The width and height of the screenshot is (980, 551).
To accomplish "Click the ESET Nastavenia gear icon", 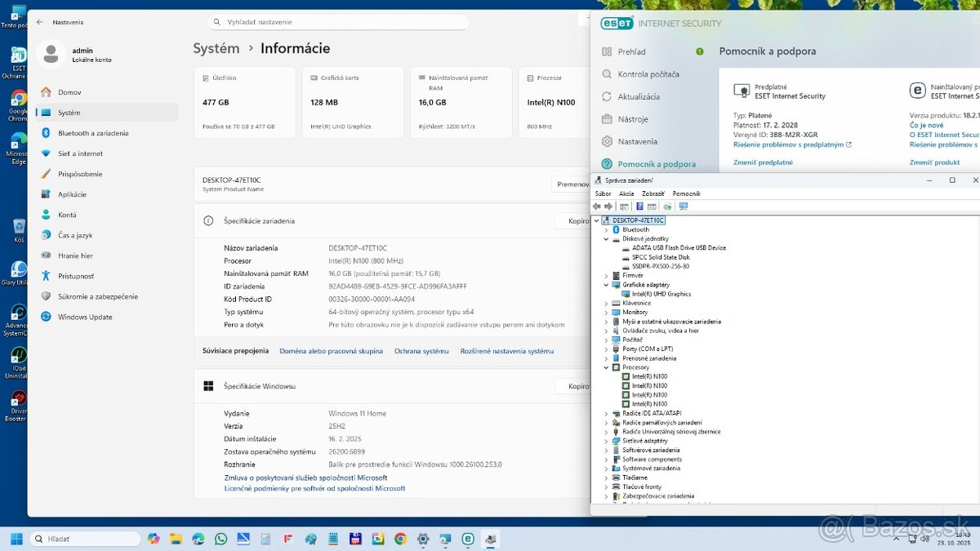I will [x=607, y=141].
